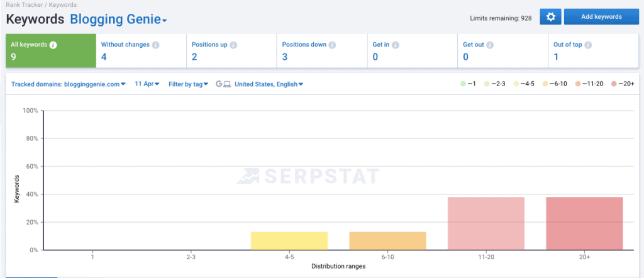This screenshot has width=644, height=278.
Task: Click the yellow 4-5 range bar
Action: point(289,241)
